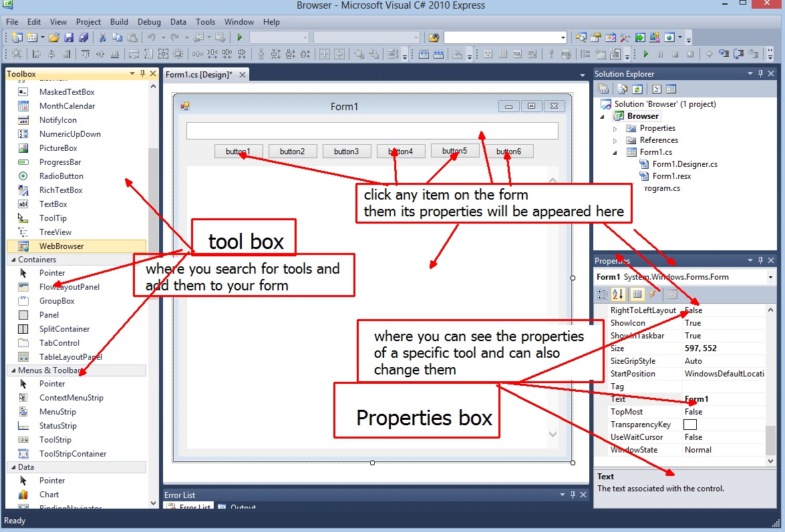This screenshot has width=785, height=532.
Task: Click the Paste clipboard icon
Action: pos(132,37)
